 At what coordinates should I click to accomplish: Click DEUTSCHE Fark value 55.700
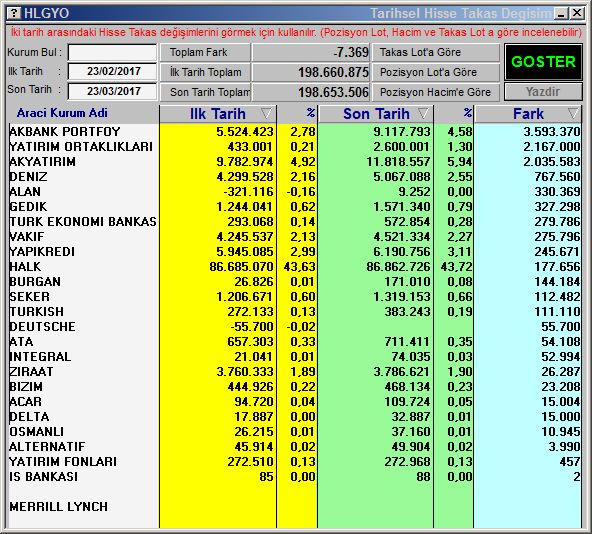tap(561, 326)
